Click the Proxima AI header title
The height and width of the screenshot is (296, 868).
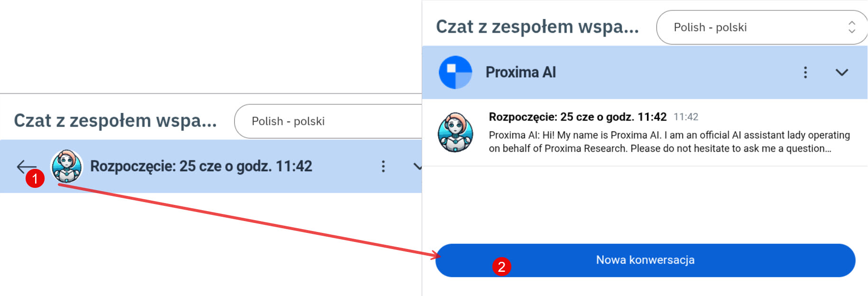(520, 73)
